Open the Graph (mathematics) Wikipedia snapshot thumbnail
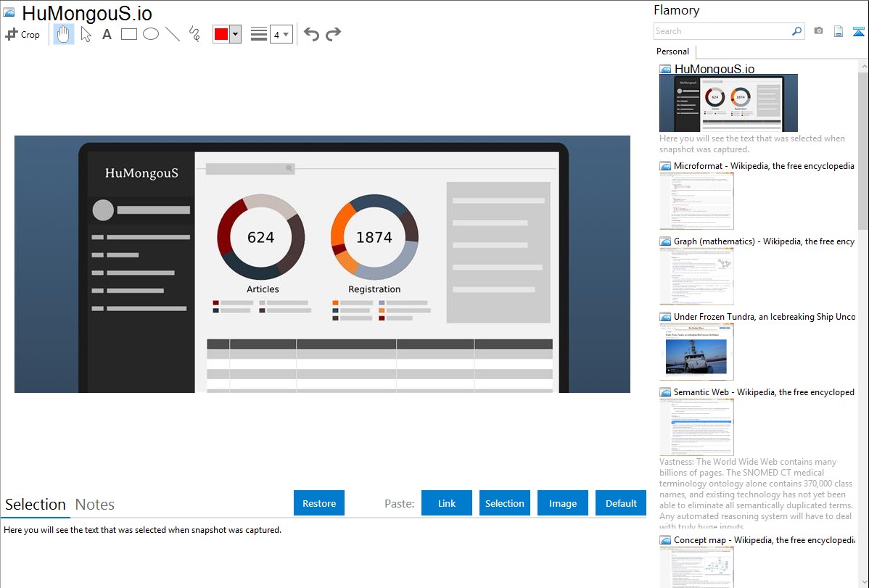The image size is (869, 588). tap(696, 276)
